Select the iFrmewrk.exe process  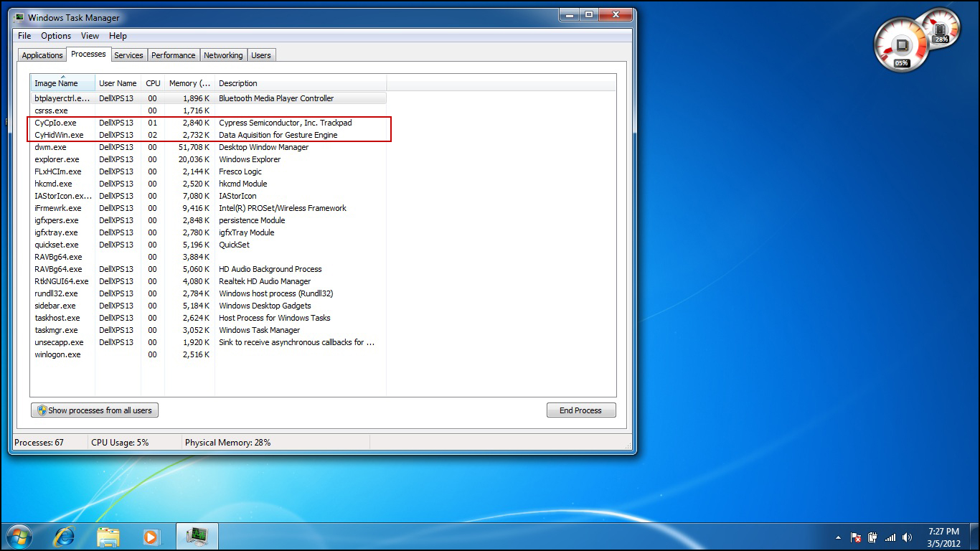[x=209, y=208]
